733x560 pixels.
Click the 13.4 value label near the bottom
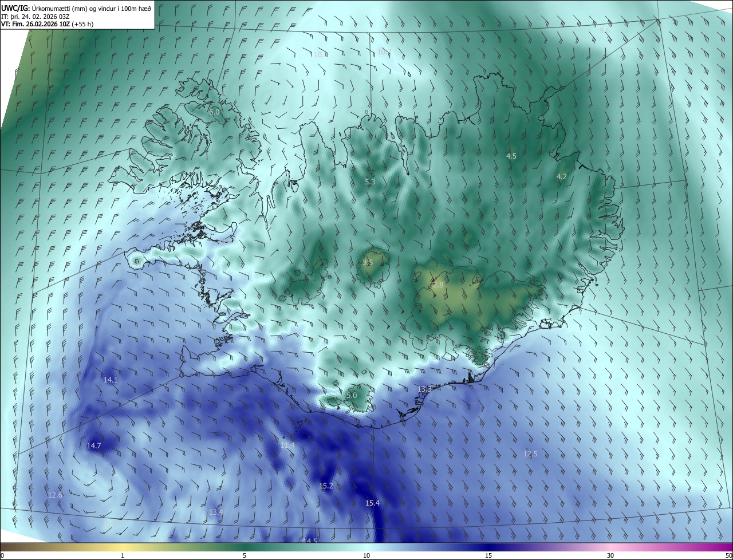pyautogui.click(x=216, y=512)
